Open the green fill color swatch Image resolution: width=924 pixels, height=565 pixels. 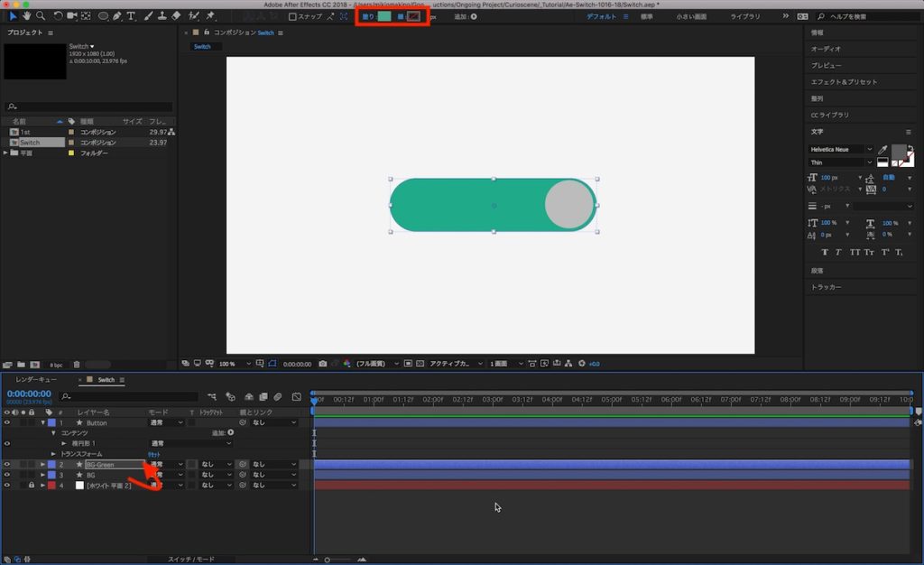(384, 16)
